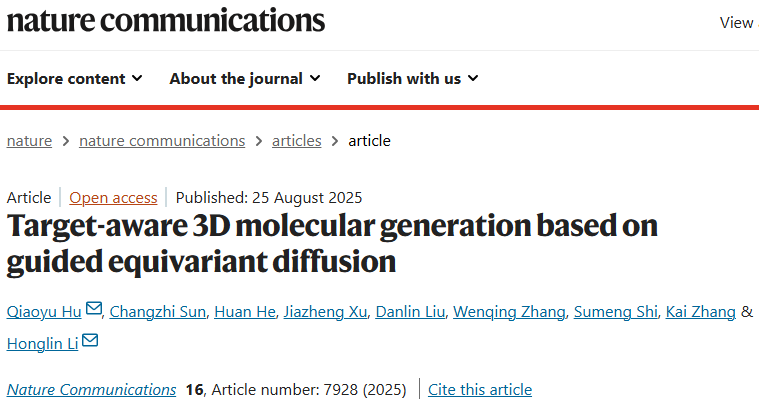This screenshot has height=412, width=759.
Task: Click the Open access link
Action: point(113,198)
